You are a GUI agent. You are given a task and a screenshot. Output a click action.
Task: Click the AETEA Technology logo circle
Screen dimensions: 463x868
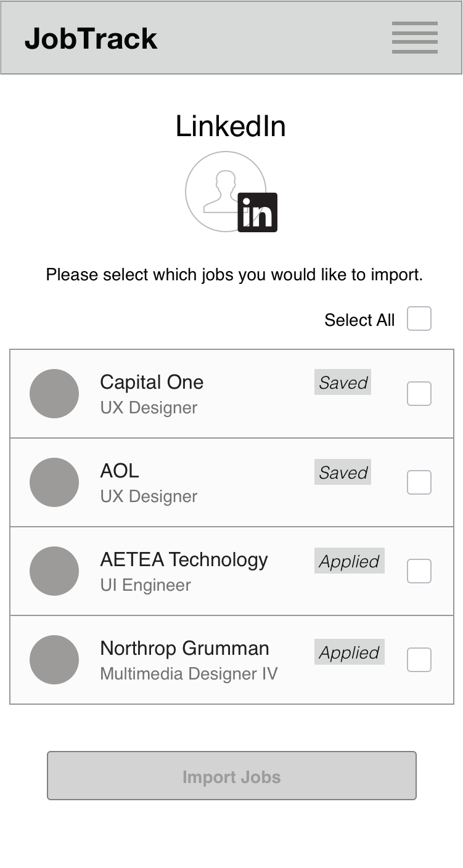[54, 571]
